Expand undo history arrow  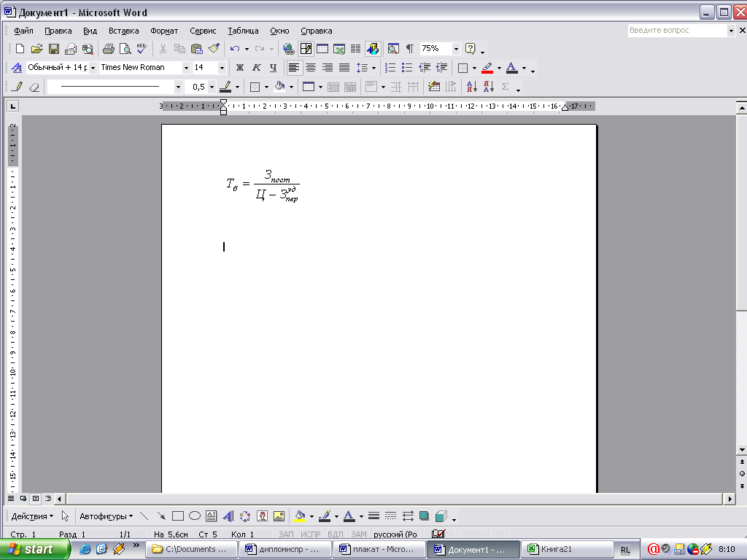[247, 49]
